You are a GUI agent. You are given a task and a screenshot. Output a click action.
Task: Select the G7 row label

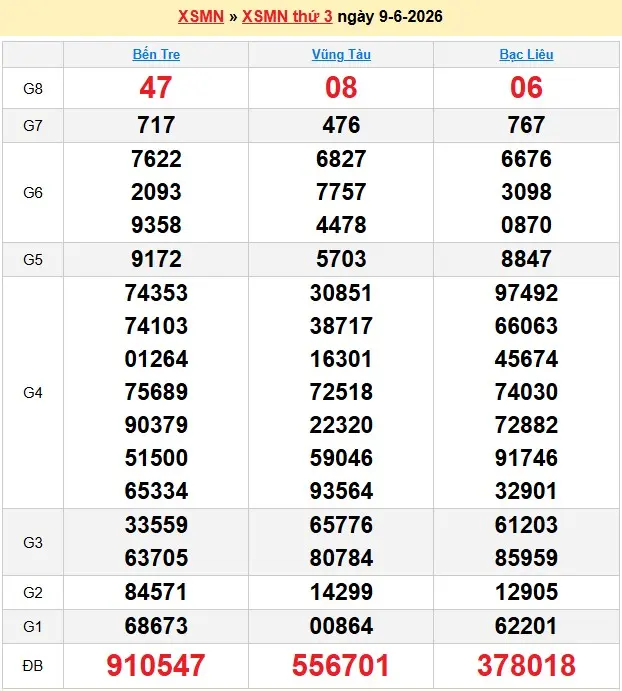coord(33,126)
